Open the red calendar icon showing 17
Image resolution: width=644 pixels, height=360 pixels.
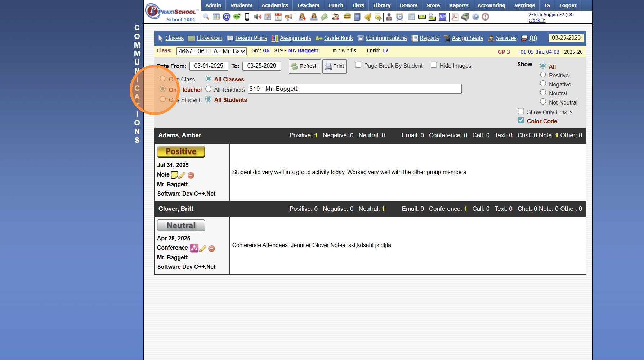pyautogui.click(x=278, y=17)
